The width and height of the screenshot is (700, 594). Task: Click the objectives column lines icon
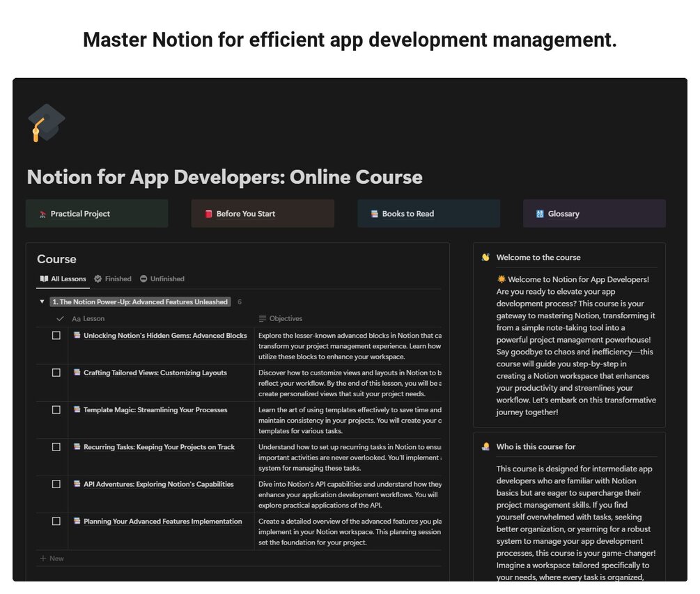tap(263, 319)
